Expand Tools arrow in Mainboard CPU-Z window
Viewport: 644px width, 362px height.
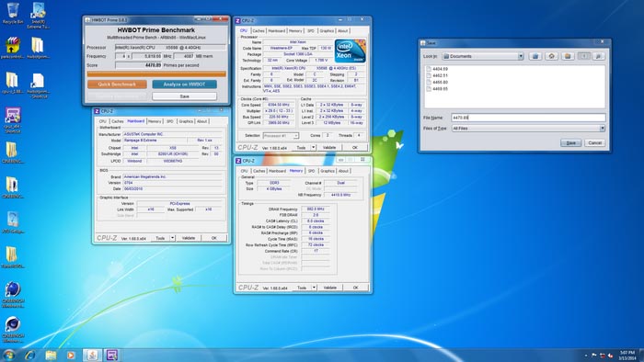(173, 238)
